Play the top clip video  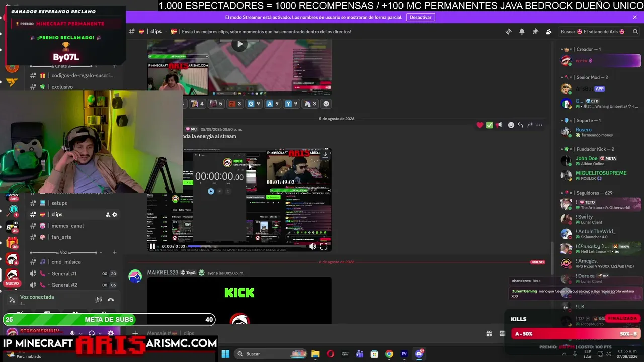239,44
